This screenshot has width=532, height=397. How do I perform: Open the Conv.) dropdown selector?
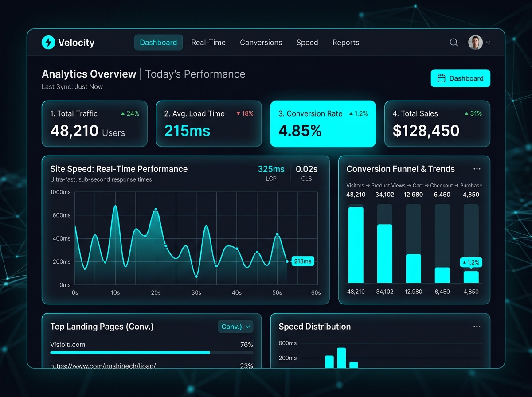pos(235,327)
